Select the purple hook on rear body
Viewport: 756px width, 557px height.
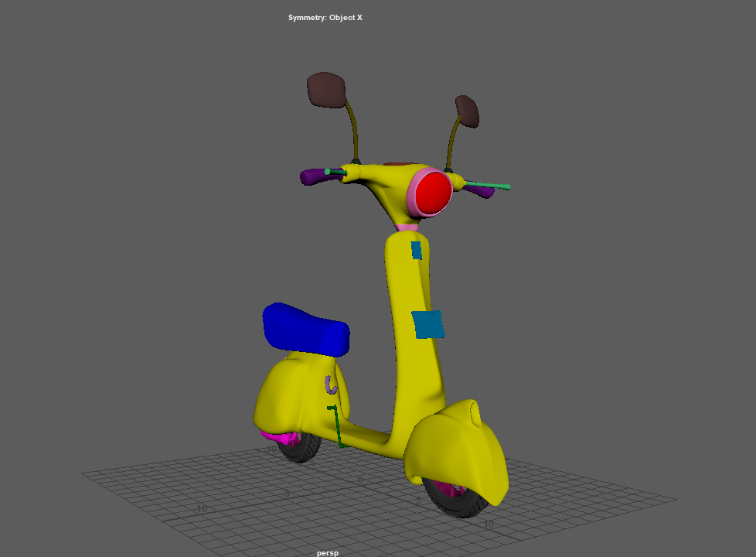coord(330,385)
